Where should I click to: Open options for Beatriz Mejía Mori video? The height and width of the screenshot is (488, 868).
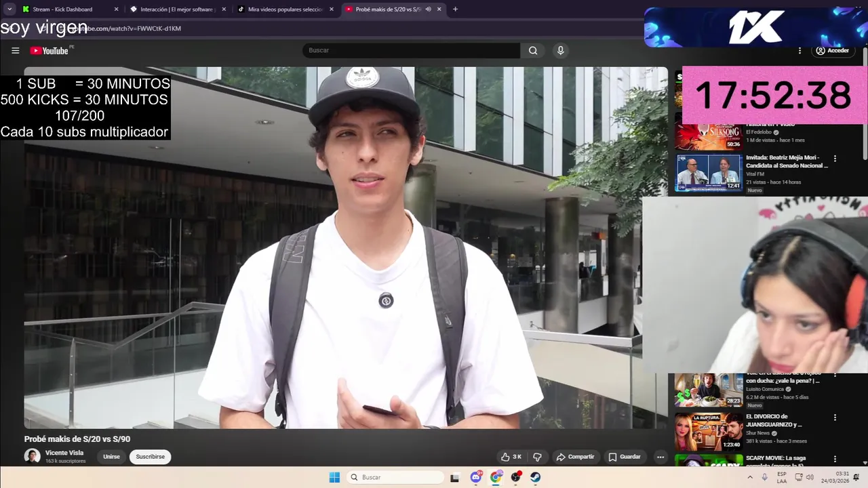pos(835,159)
